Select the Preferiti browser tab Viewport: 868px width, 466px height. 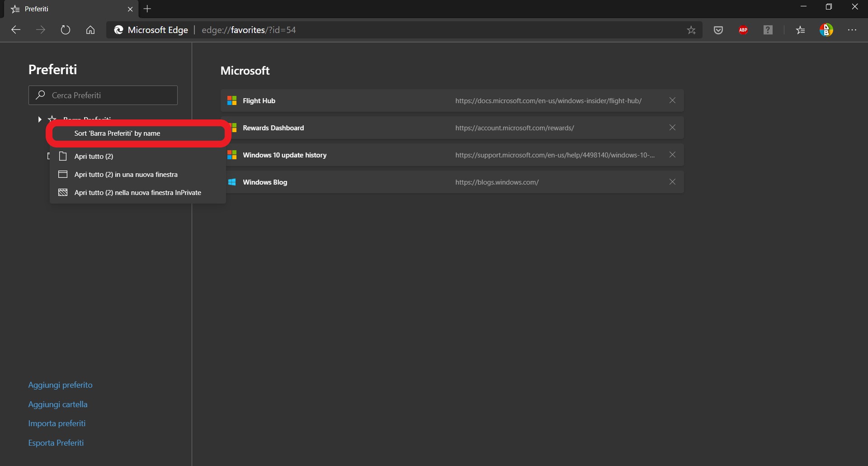[70, 9]
